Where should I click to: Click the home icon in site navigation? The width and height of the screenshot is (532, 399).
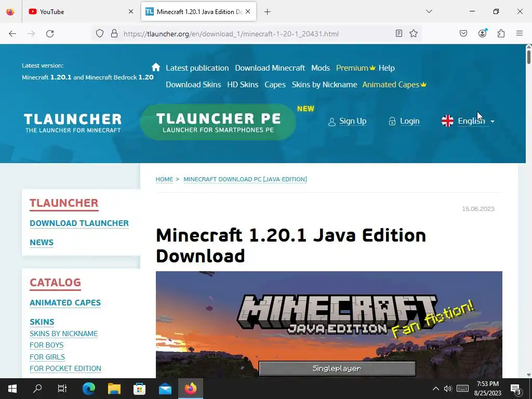click(156, 67)
